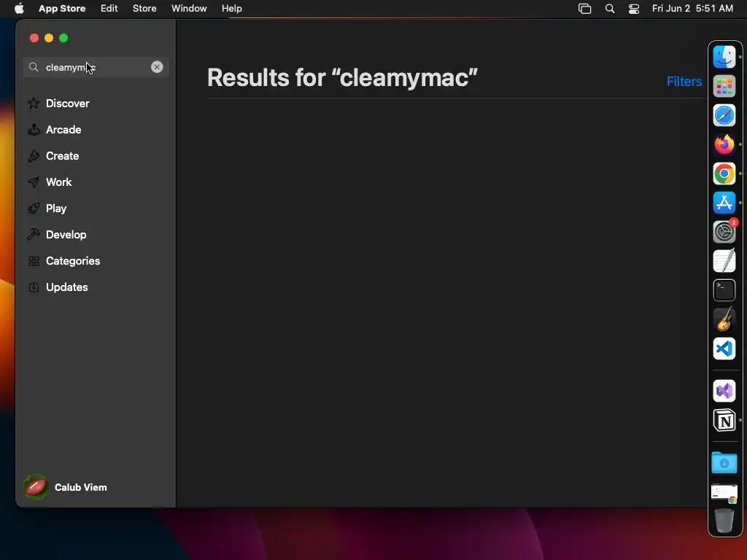Open Spotlight search from the menu bar
Viewport: 747px width, 560px height.
point(610,9)
